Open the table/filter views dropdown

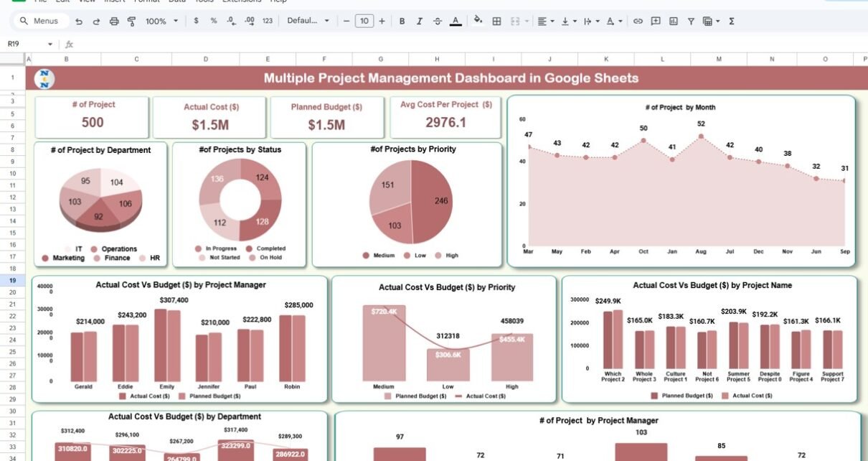[711, 22]
